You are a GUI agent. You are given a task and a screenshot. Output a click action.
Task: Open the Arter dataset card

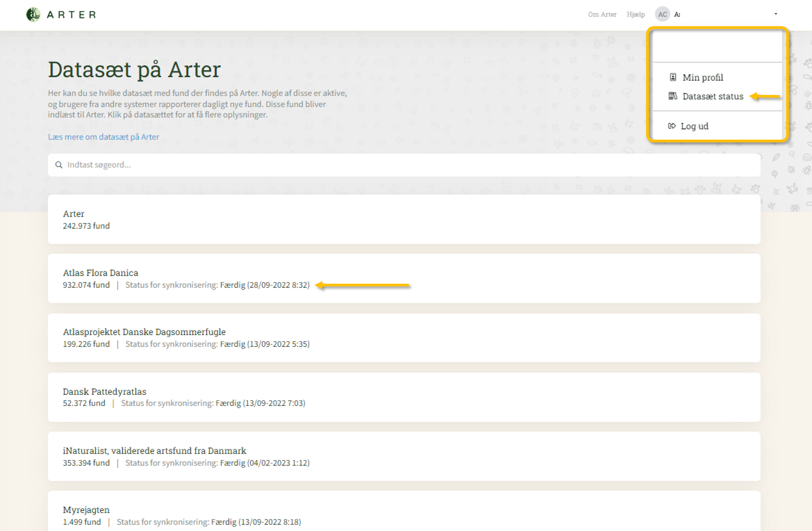pos(404,219)
